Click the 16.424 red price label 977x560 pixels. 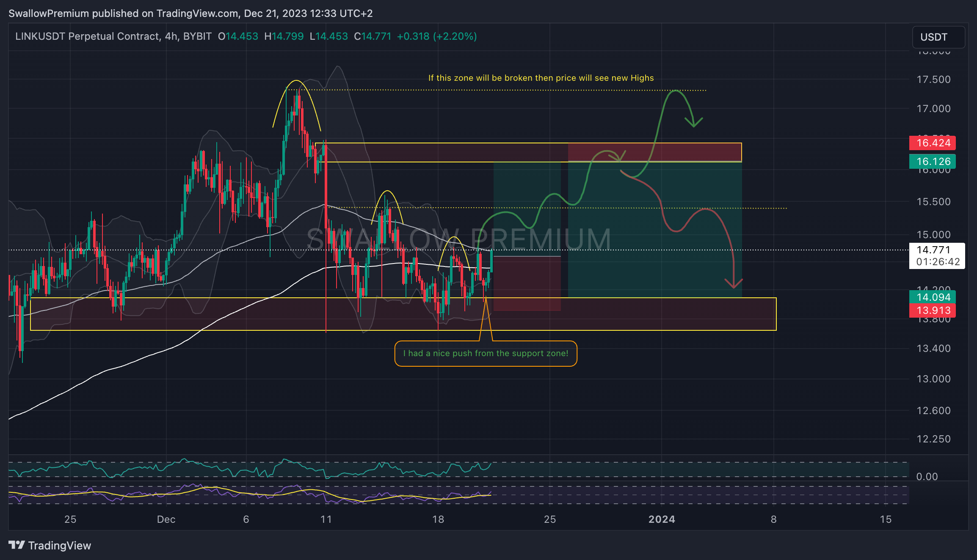(932, 143)
